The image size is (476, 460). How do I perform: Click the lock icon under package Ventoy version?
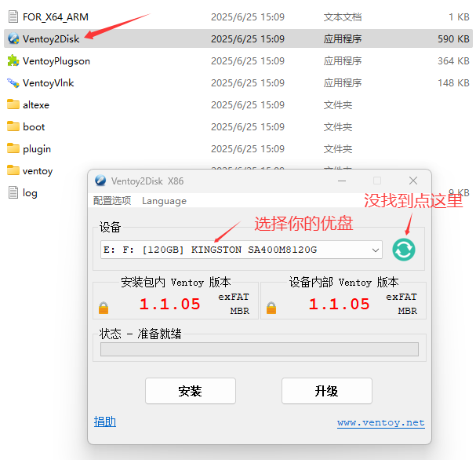click(x=104, y=308)
